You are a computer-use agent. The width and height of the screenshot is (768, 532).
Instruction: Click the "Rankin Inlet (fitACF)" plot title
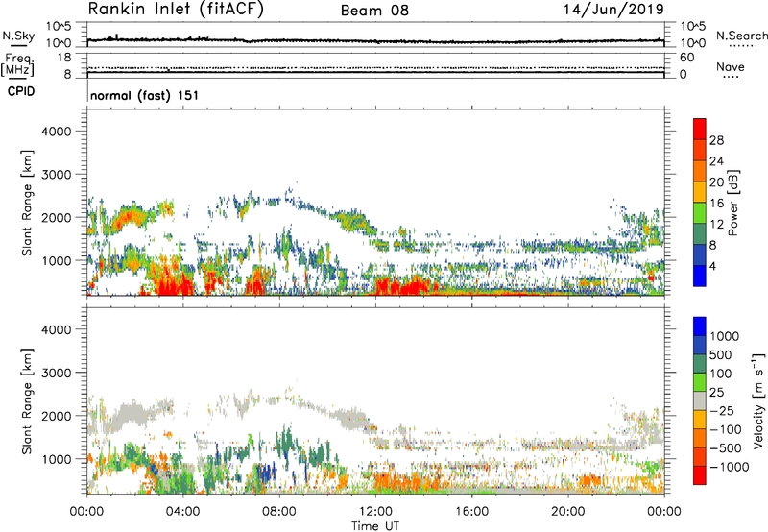pyautogui.click(x=176, y=9)
